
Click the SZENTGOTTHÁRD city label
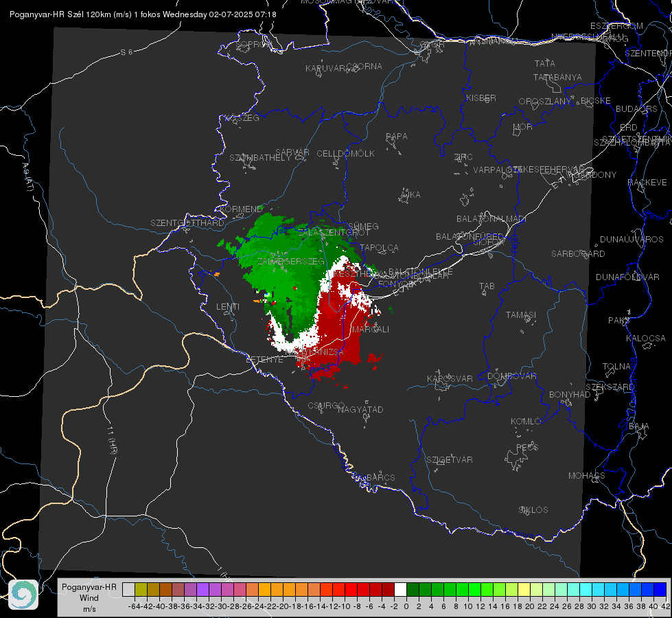pyautogui.click(x=187, y=223)
